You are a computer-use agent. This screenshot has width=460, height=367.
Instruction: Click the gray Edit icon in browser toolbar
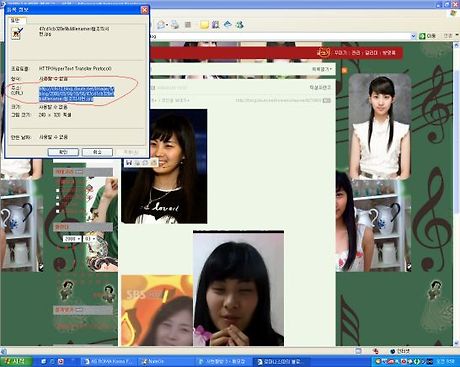pyautogui.click(x=188, y=25)
